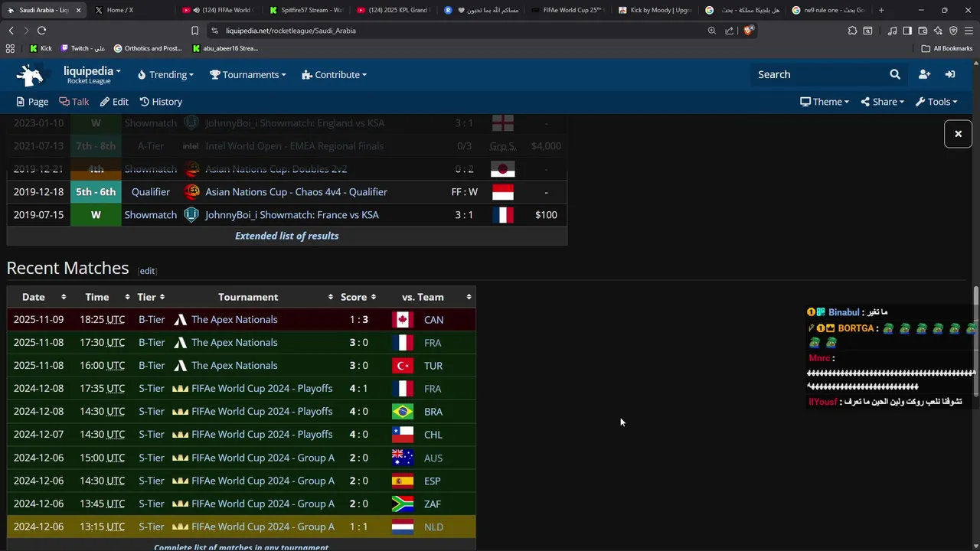980x551 pixels.
Task: Open the All Bookmarks folder
Action: click(x=947, y=48)
